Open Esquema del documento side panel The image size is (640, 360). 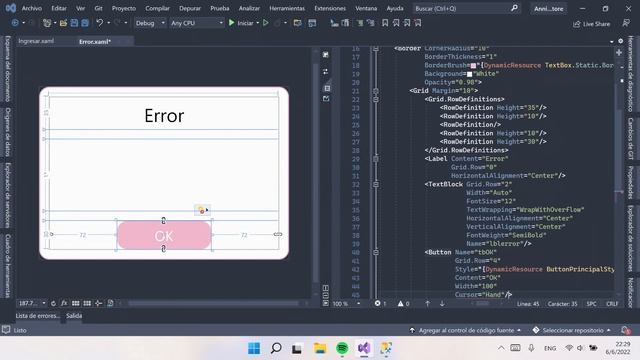(7, 69)
